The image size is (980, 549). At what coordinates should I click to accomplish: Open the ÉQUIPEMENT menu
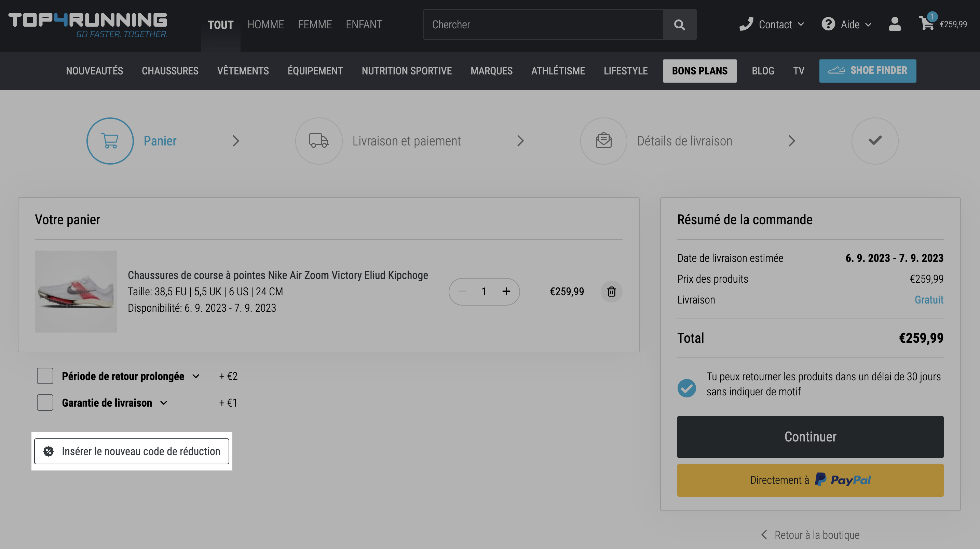click(x=315, y=71)
